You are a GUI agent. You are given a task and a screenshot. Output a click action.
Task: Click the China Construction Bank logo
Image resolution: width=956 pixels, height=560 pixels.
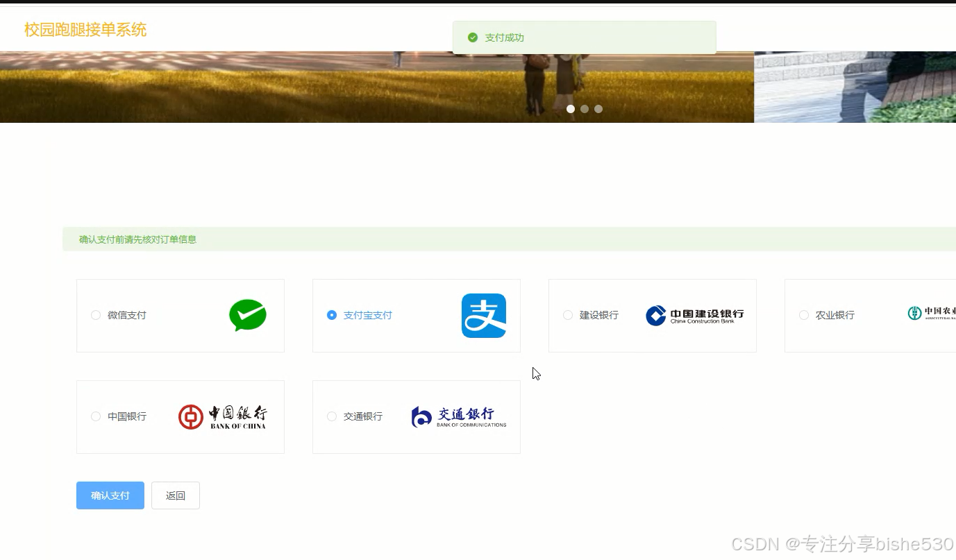pos(694,316)
